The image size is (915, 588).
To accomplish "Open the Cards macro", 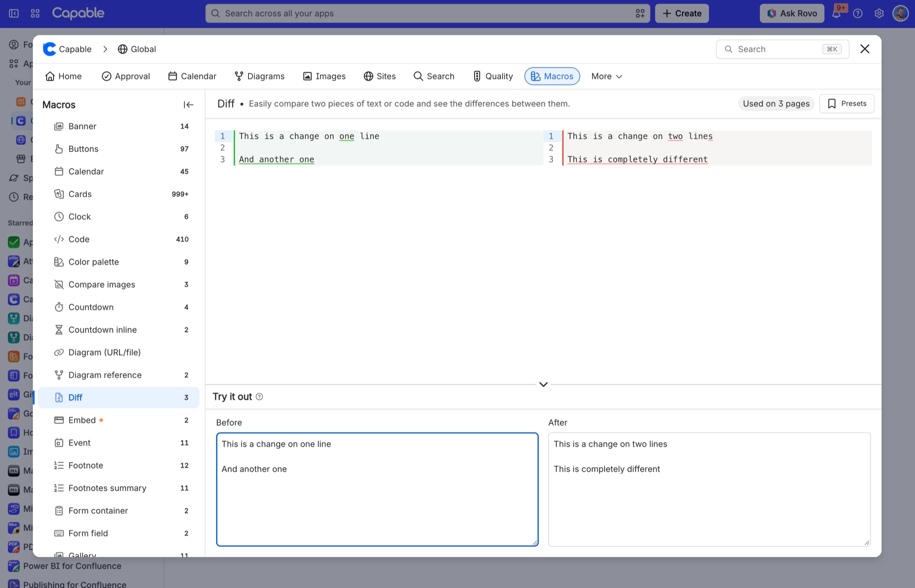I will [118, 194].
